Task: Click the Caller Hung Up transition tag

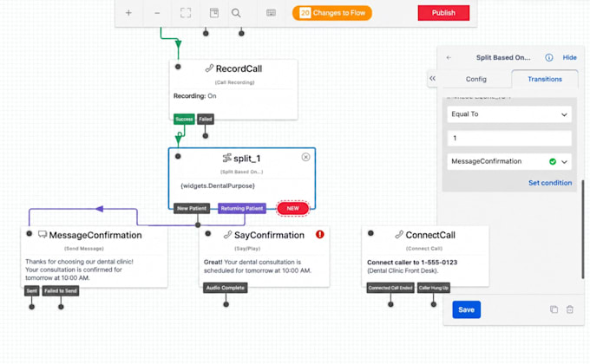Action: [x=434, y=288]
